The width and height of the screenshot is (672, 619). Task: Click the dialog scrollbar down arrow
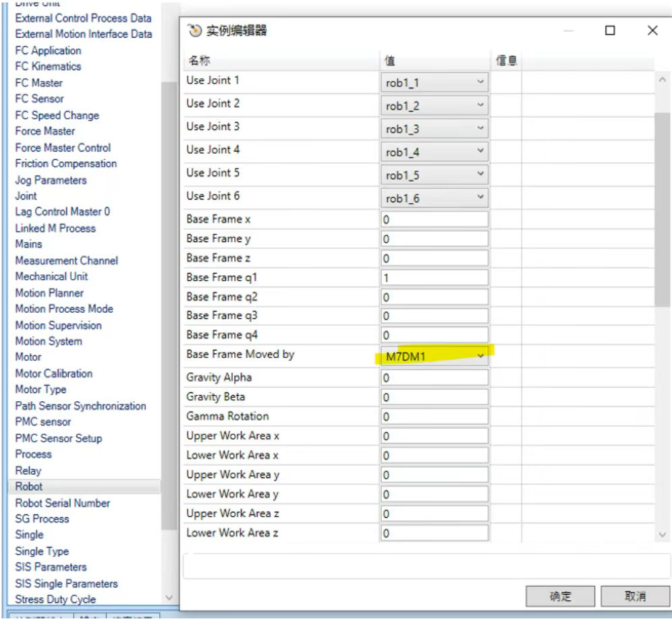663,534
